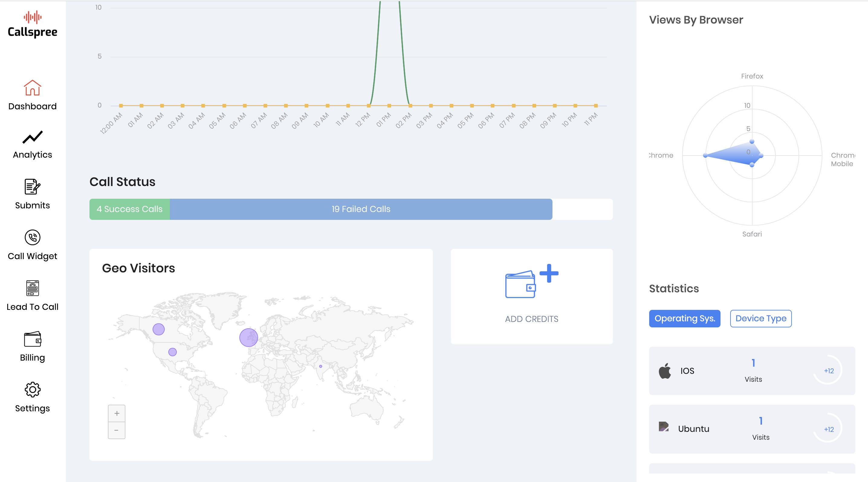Click the 'Firefox' radar axis label
This screenshot has width=868, height=482.
752,76
